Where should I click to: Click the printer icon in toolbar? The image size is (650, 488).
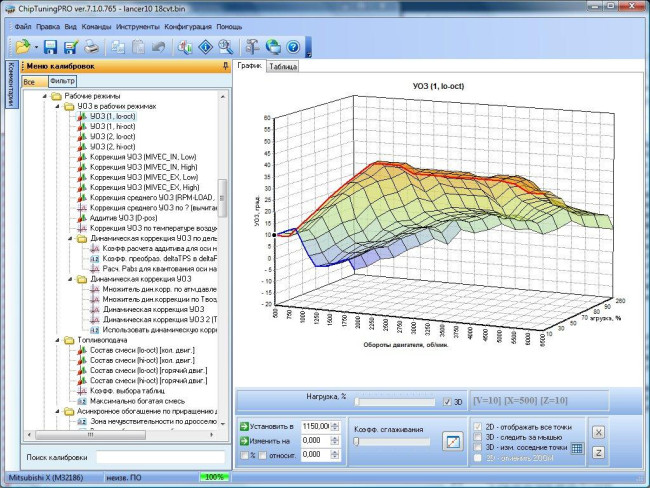pyautogui.click(x=91, y=47)
